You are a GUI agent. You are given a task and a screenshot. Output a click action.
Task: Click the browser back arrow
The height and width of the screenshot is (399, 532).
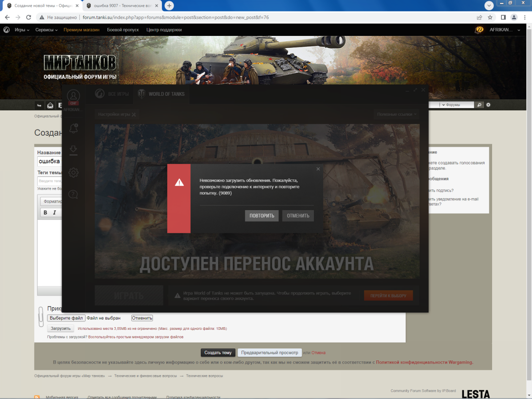click(7, 17)
